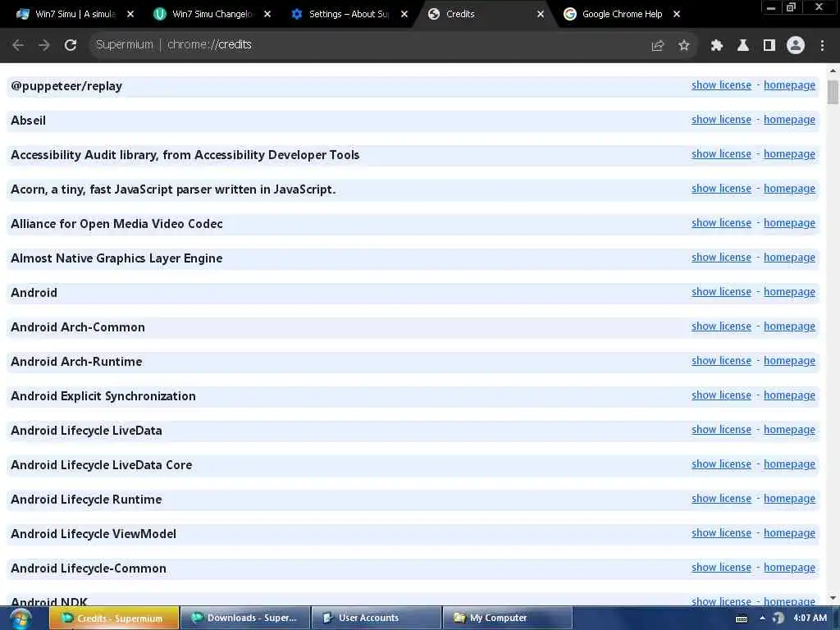840x630 pixels.
Task: Show license for Android Lifecycle-Common
Action: point(721,568)
